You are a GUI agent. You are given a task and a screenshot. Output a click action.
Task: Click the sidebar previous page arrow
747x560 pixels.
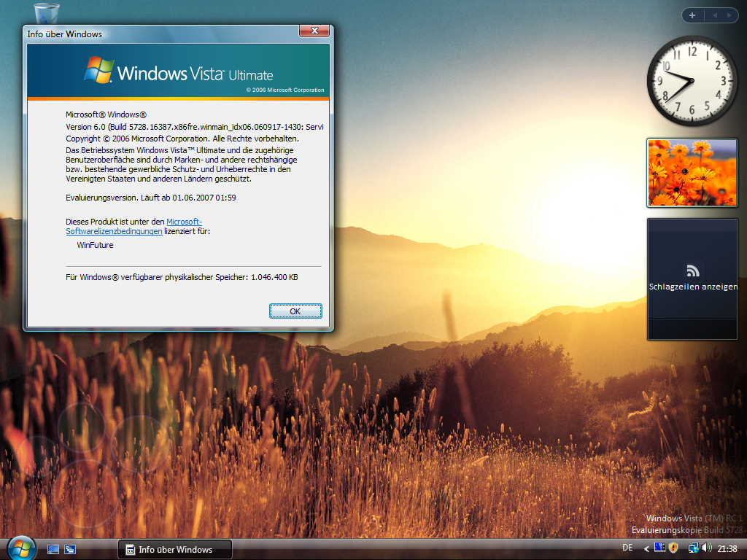[715, 15]
